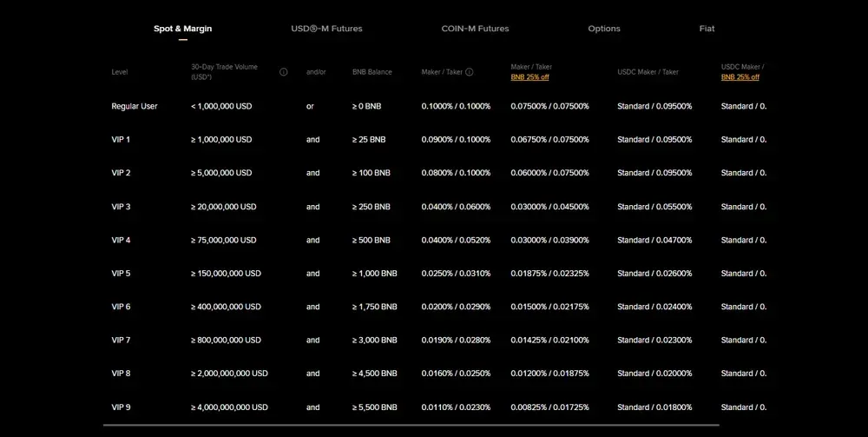Switch to the Spot & Margin tab
Image resolution: width=868 pixels, height=437 pixels.
(x=182, y=29)
